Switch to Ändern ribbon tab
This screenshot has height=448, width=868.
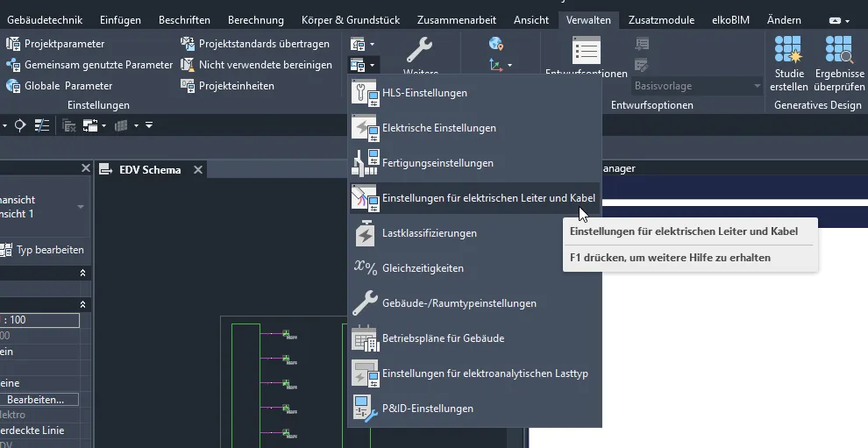(x=784, y=20)
